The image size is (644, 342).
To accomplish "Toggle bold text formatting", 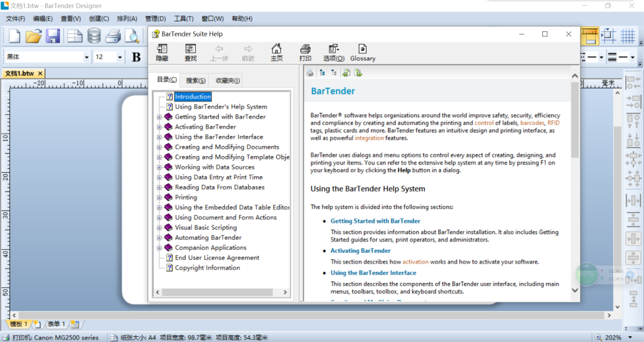I will (x=136, y=56).
